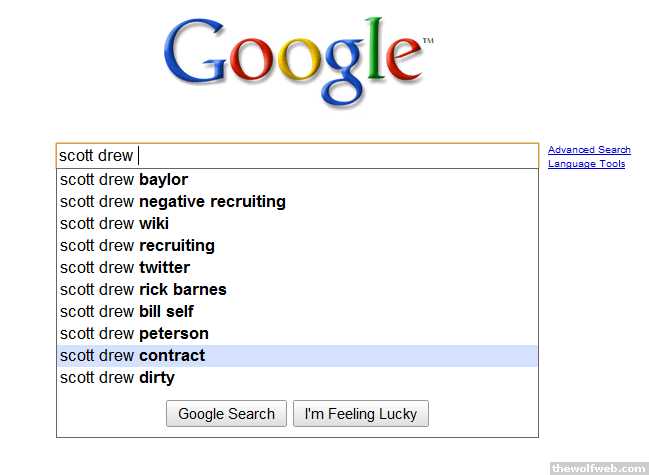
Task: Select the 'scott drew baylor' suggestion
Action: tap(124, 180)
